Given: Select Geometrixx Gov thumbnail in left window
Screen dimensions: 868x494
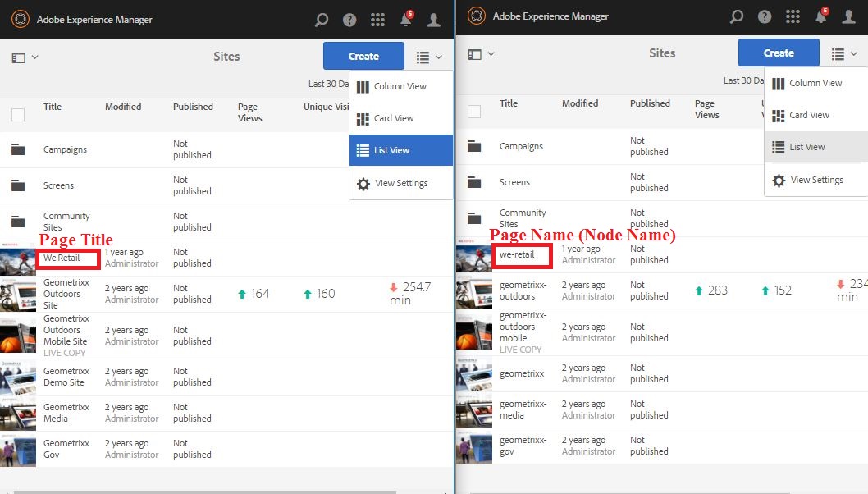Looking at the screenshot, I should tap(18, 449).
